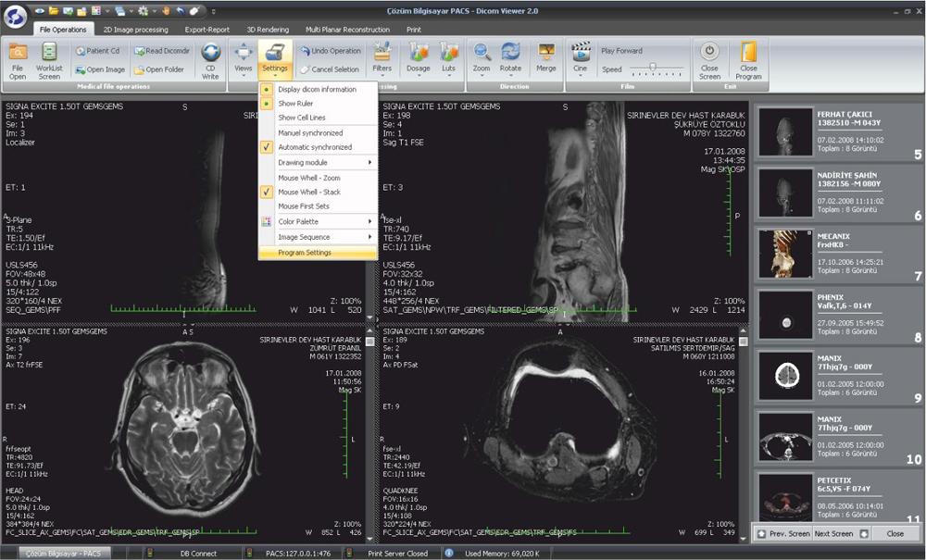Select NADİRİYE ŞAHİN study thumbnail
Image resolution: width=926 pixels, height=560 pixels.
pyautogui.click(x=785, y=193)
